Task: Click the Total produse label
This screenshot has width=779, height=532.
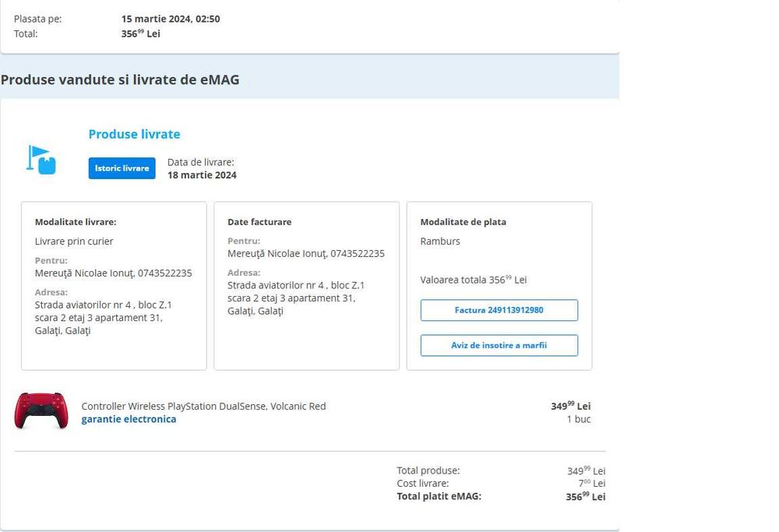Action: coord(428,470)
